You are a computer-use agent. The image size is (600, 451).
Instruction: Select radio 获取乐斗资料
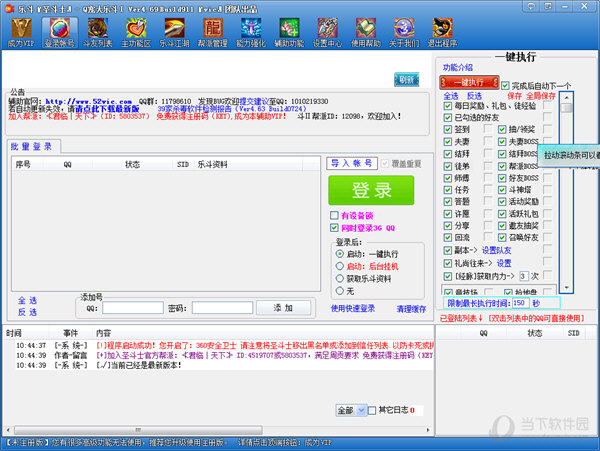(339, 278)
